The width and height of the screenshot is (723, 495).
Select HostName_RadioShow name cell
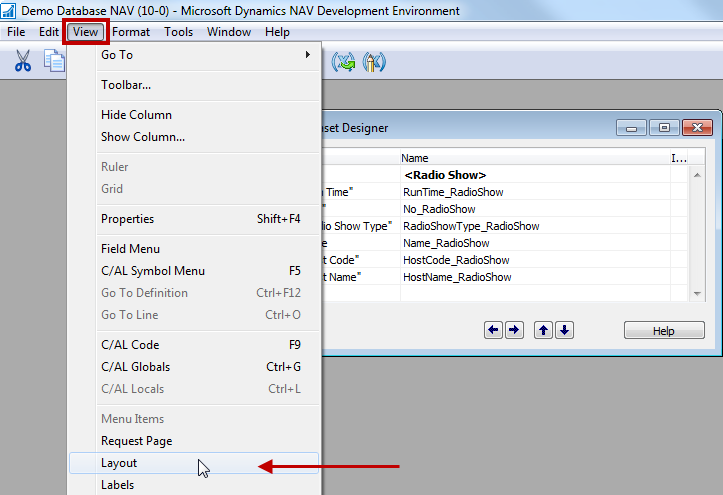(x=535, y=277)
